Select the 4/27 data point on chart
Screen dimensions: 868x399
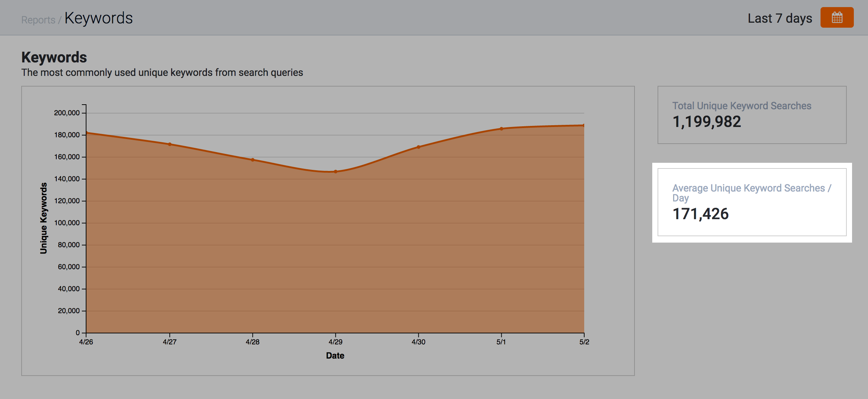[170, 144]
